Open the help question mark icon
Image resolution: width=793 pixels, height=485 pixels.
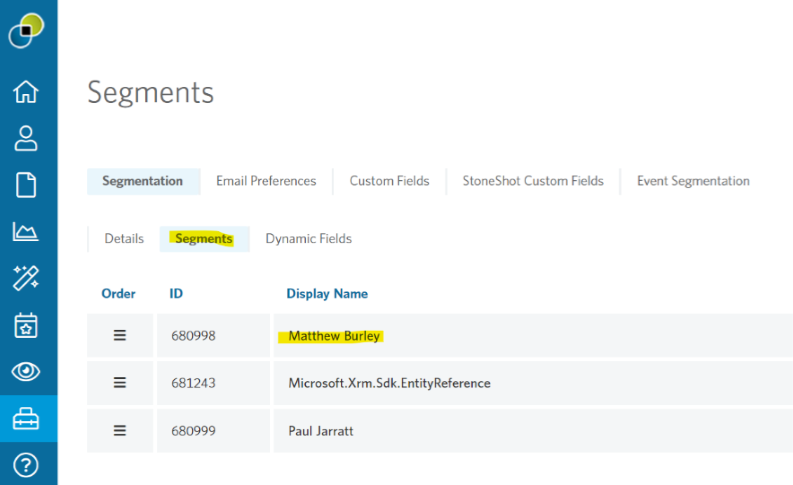[26, 465]
